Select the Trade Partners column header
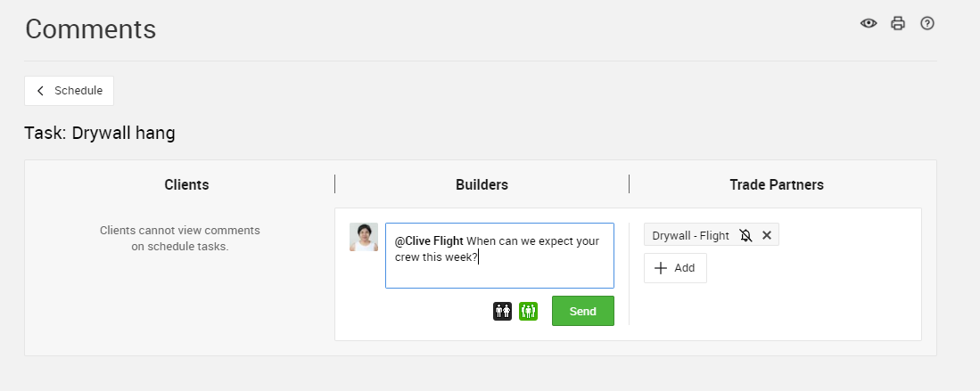The image size is (980, 391). [x=776, y=184]
